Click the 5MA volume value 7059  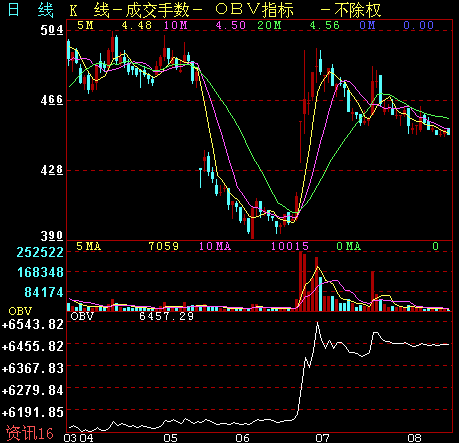164,246
